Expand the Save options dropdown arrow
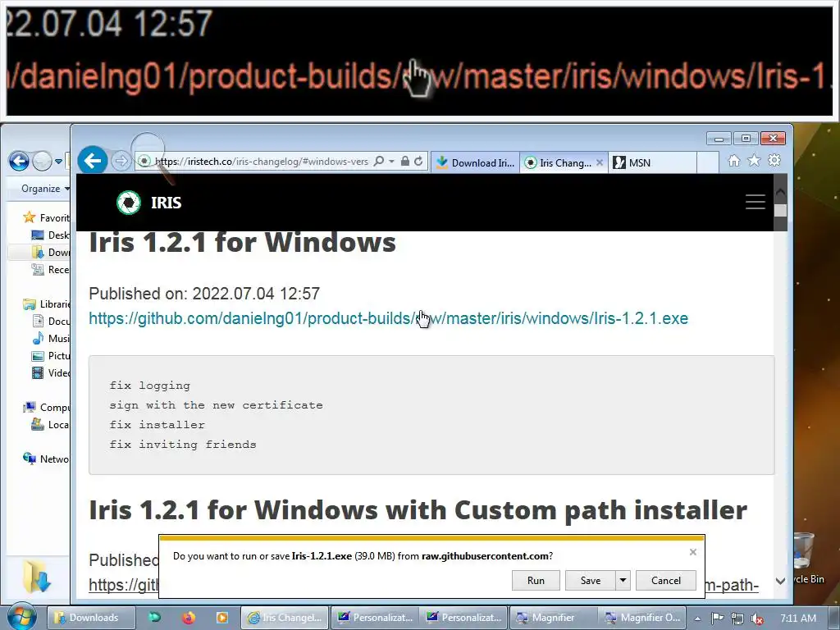 pos(623,580)
